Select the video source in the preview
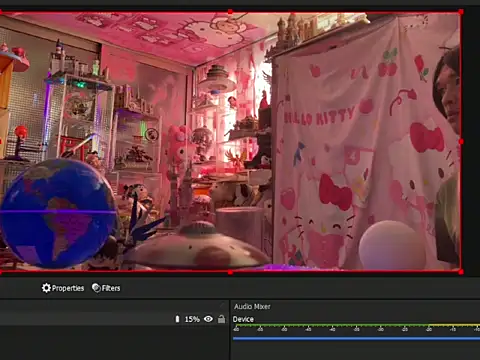 (230, 142)
